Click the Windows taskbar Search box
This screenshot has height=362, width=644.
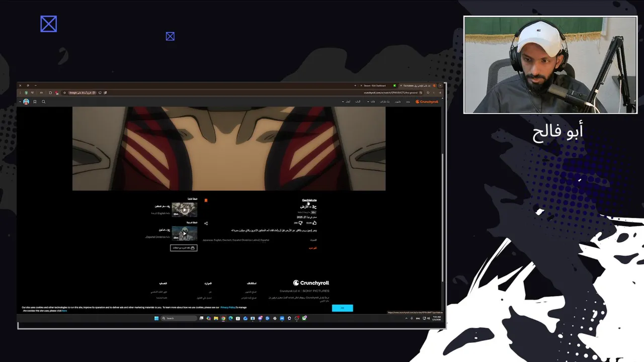(x=179, y=318)
